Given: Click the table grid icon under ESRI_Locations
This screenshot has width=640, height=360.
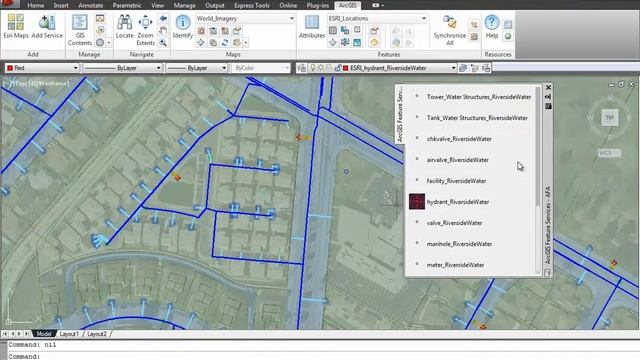Looking at the screenshot, I should tap(333, 31).
